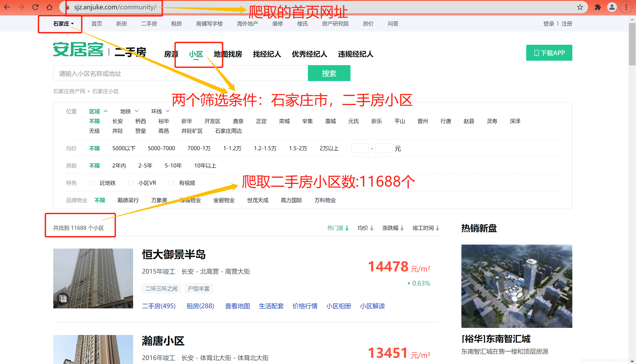Open Chrome three-dot menu
This screenshot has width=636, height=364.
tap(626, 7)
